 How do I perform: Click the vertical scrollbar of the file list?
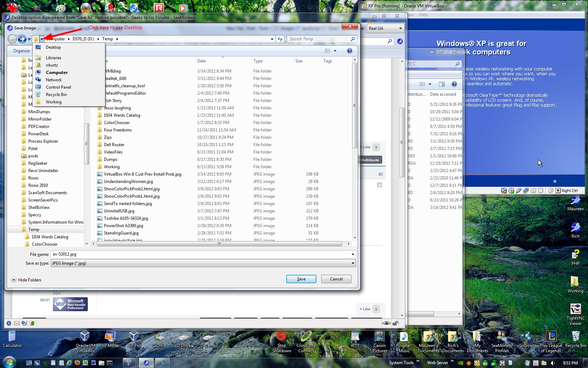pyautogui.click(x=355, y=105)
